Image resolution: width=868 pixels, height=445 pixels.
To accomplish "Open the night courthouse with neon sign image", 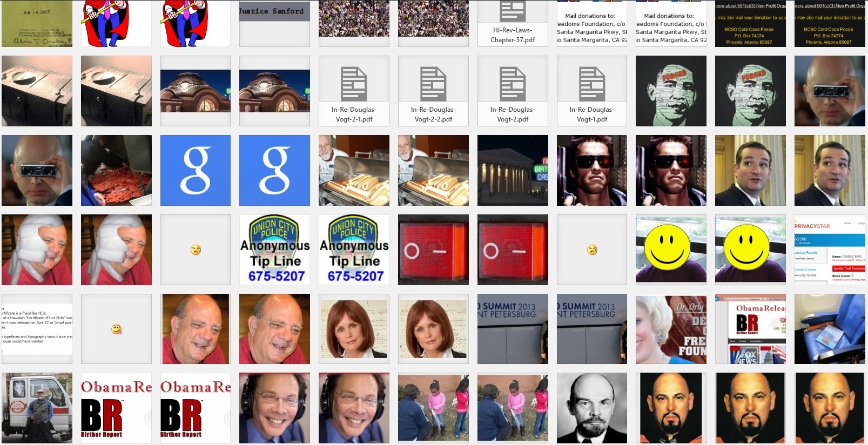I will pyautogui.click(x=513, y=170).
